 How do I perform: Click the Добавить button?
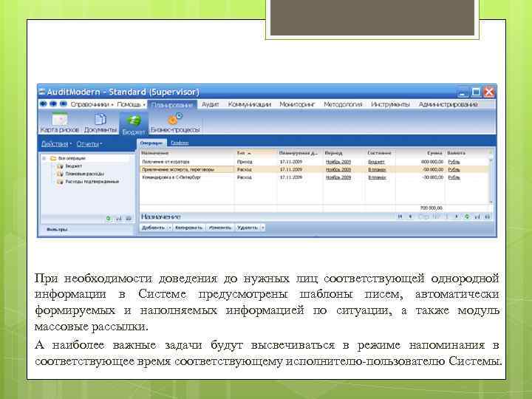coord(154,228)
